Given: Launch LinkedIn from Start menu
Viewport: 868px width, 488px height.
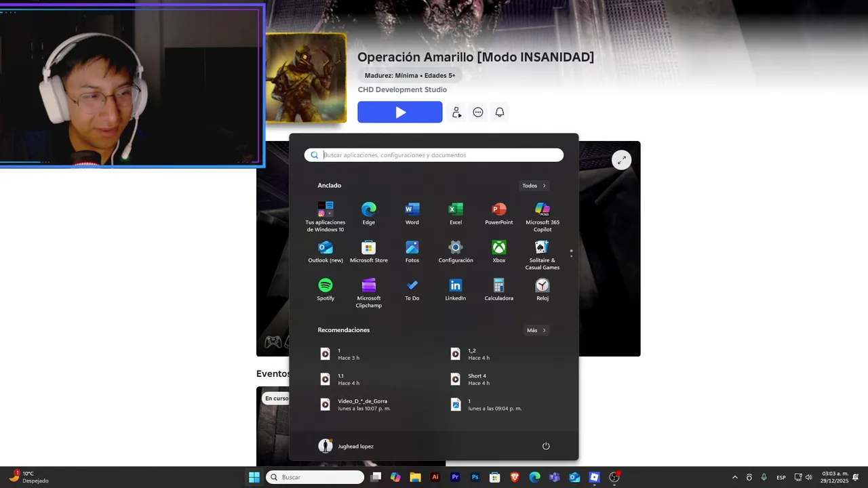Looking at the screenshot, I should coord(455,289).
